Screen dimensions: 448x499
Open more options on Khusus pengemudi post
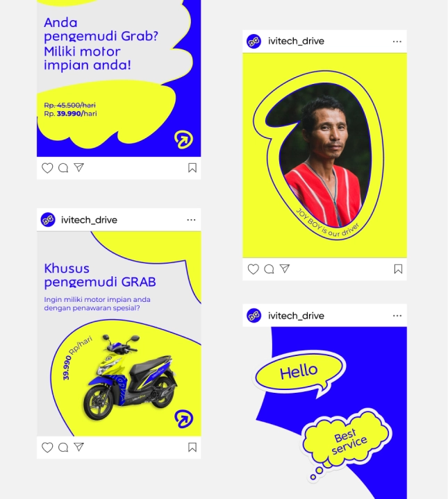[x=191, y=220]
